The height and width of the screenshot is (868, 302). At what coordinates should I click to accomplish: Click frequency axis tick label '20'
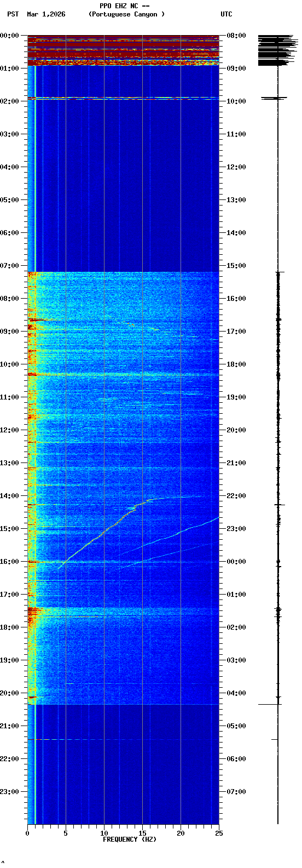(x=181, y=833)
